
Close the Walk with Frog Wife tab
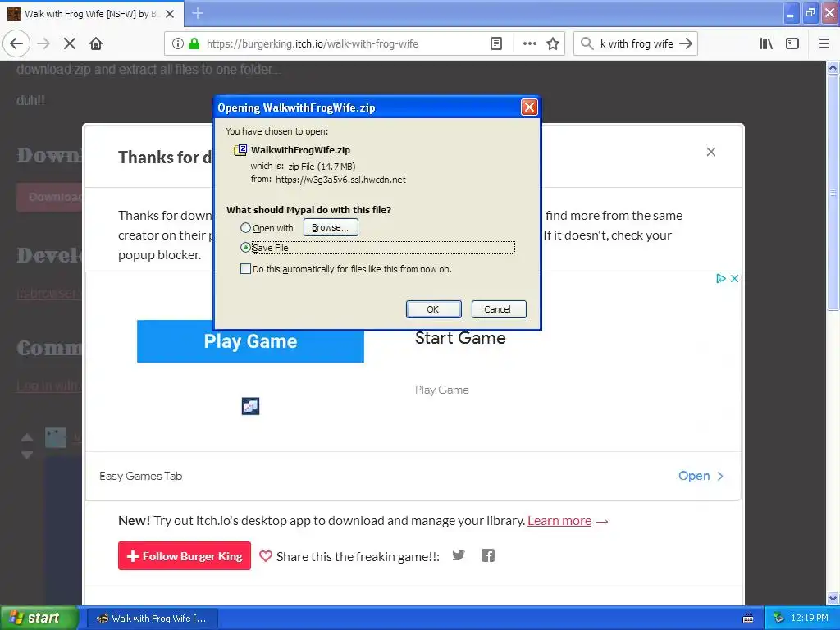[170, 14]
